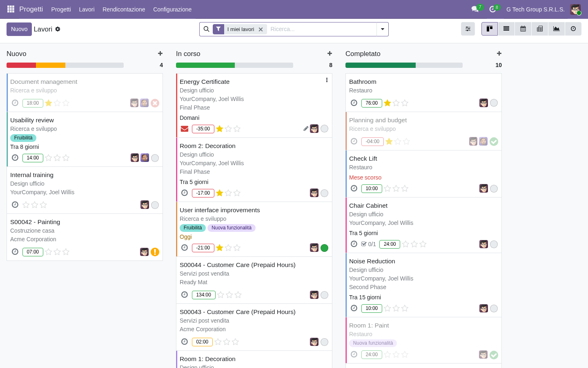Switch to graph view
The height and width of the screenshot is (368, 588).
(x=557, y=29)
